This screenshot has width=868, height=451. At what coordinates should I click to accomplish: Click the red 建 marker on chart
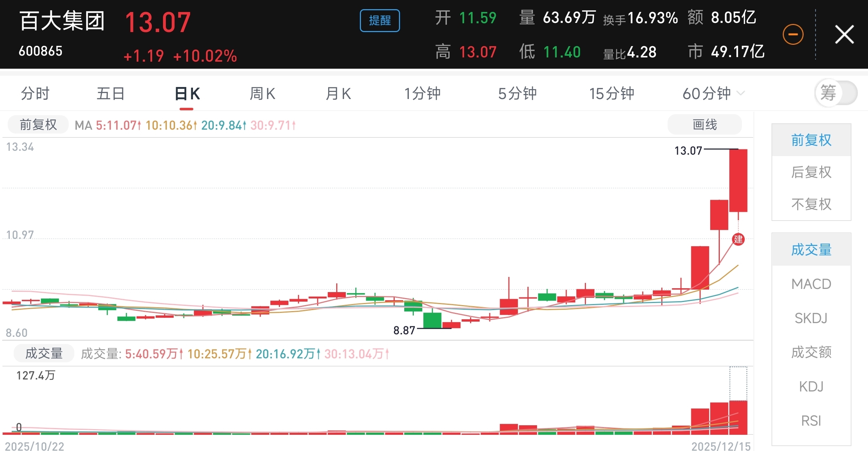[738, 239]
